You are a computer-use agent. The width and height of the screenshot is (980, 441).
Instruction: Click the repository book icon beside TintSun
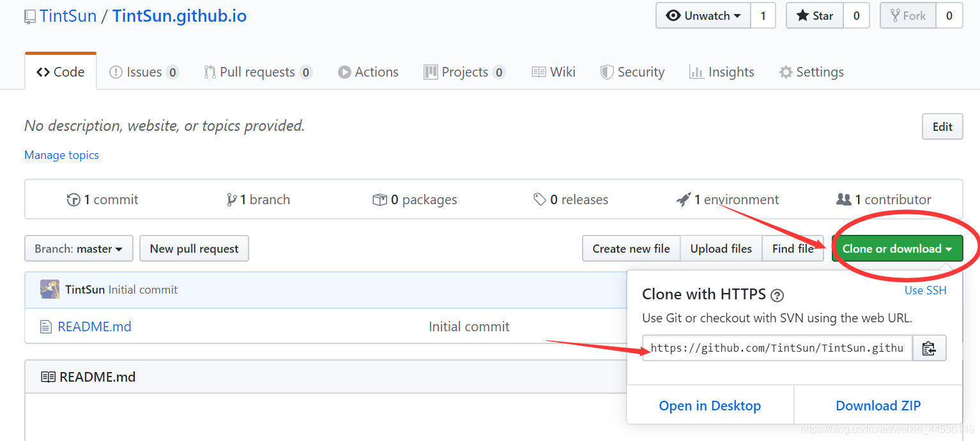pos(30,17)
